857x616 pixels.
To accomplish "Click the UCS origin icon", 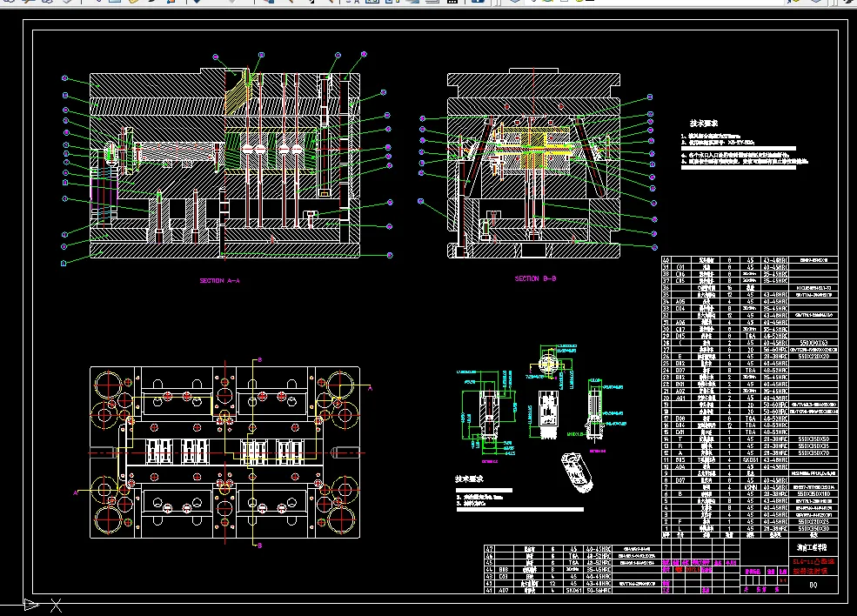I will (x=42, y=605).
